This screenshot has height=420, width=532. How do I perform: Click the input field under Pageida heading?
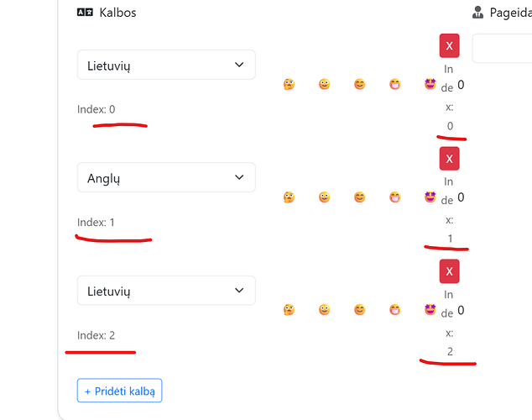coord(502,48)
